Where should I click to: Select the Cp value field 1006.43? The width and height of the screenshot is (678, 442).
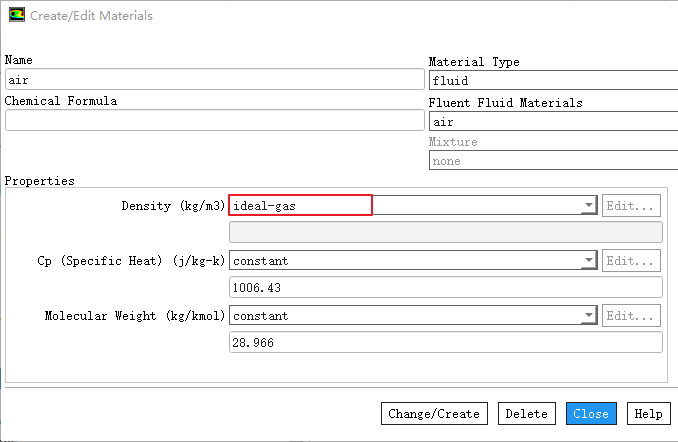(x=446, y=287)
